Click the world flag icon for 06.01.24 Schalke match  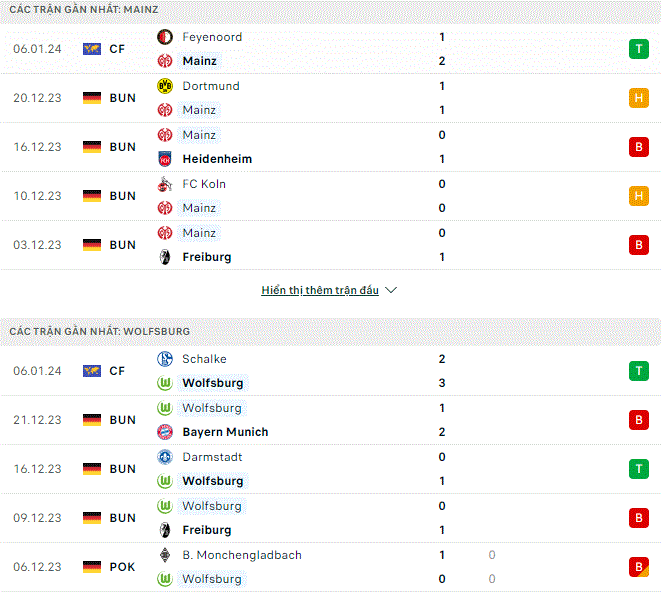pyautogui.click(x=92, y=371)
